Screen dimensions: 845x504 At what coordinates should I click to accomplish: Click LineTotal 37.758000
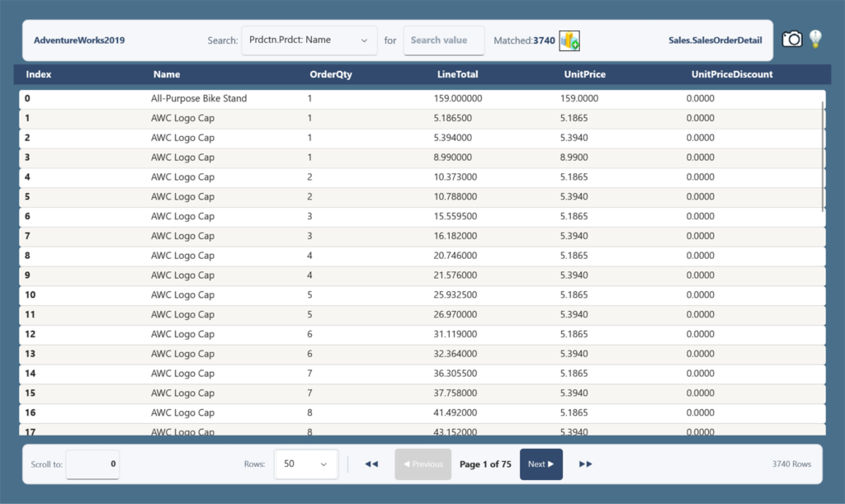pyautogui.click(x=456, y=393)
